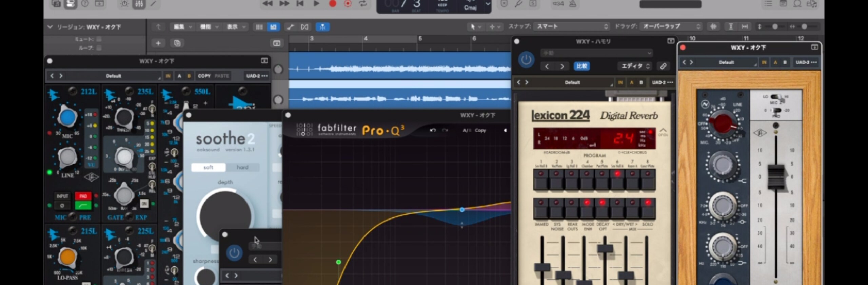Click the blue EQ band node in Pro-Q 3
The image size is (868, 285).
pyautogui.click(x=462, y=210)
